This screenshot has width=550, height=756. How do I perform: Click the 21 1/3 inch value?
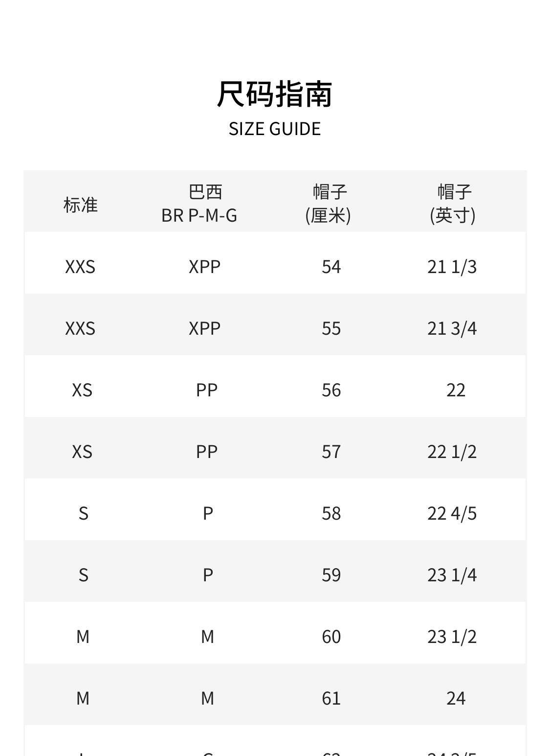pos(452,267)
